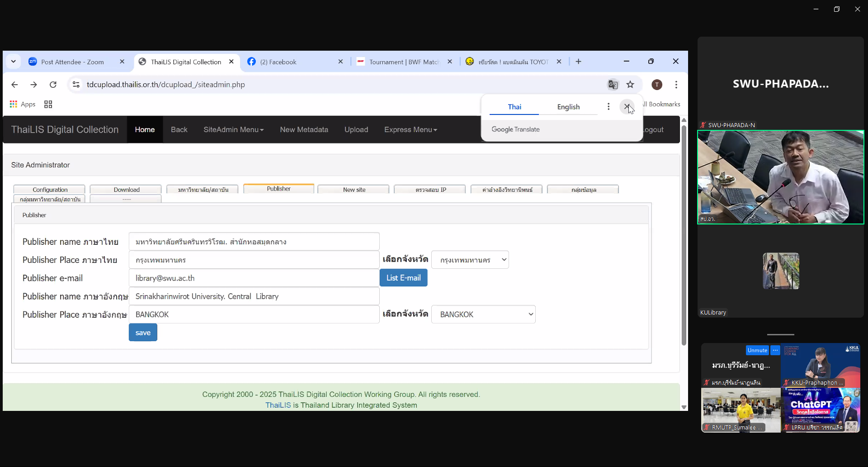Select English in the translate popup
This screenshot has height=467, width=868.
568,107
